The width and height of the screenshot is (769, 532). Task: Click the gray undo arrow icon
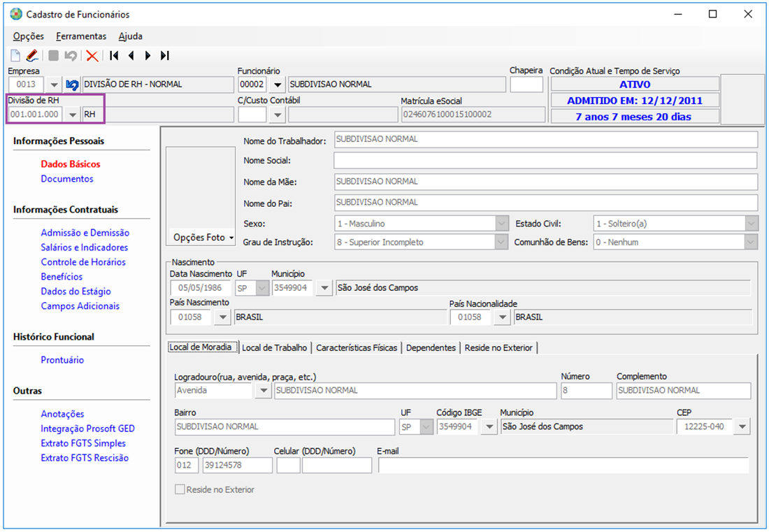click(x=71, y=55)
